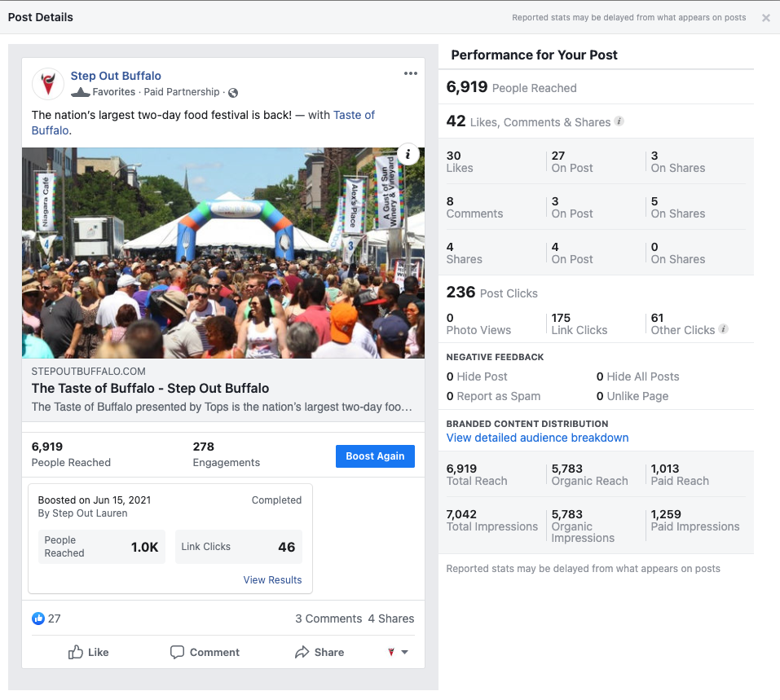Open the post options ellipsis menu
This screenshot has width=780, height=700.
(x=411, y=73)
